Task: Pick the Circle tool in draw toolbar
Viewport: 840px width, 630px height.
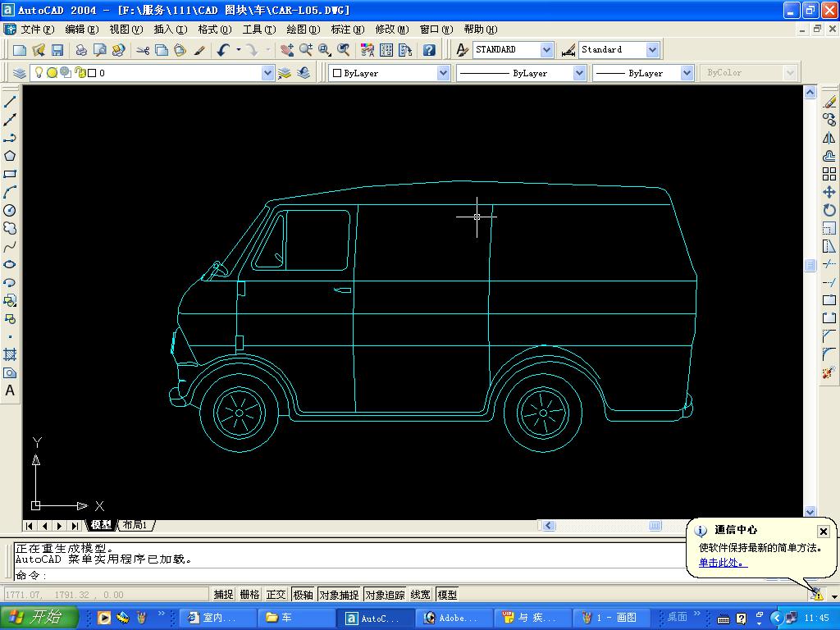Action: click(10, 210)
